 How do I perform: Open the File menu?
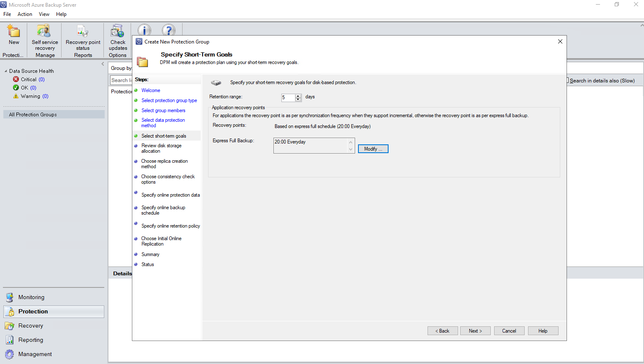(7, 14)
